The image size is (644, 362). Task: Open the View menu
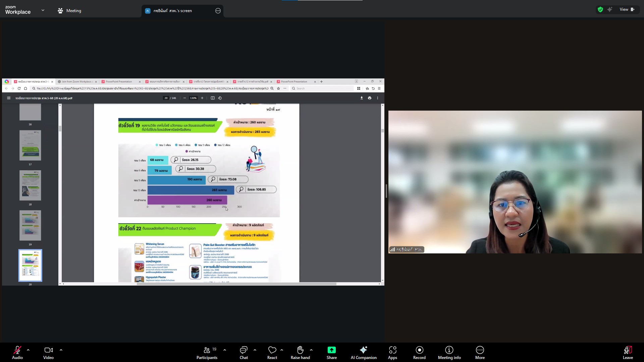627,10
